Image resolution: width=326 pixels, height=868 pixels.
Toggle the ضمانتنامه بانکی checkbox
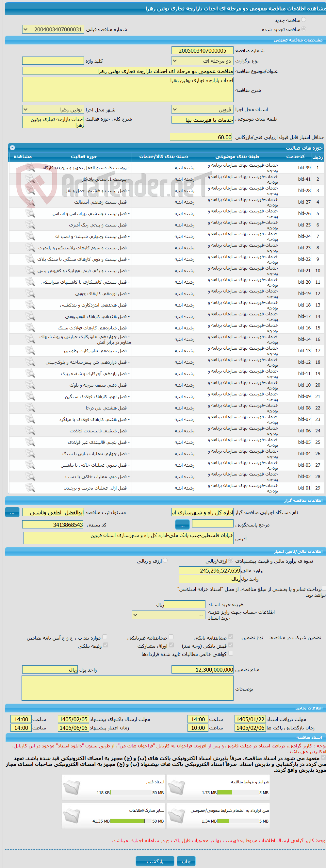tap(231, 637)
